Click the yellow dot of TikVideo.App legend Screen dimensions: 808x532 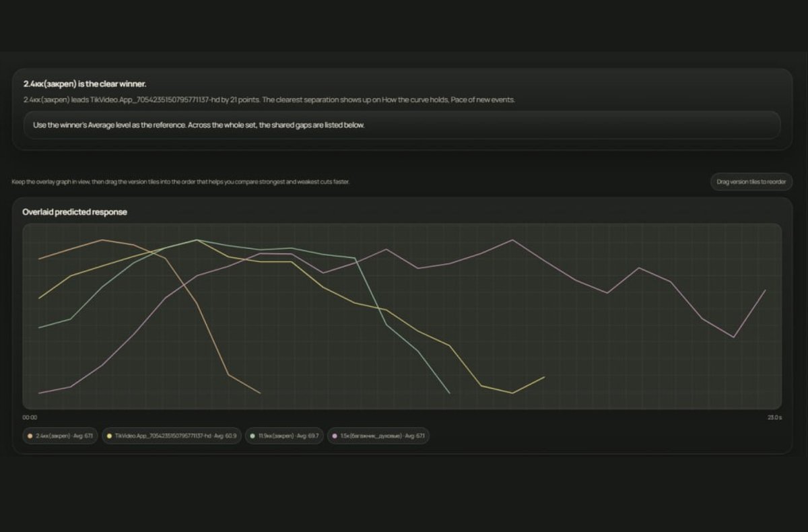[x=110, y=436]
